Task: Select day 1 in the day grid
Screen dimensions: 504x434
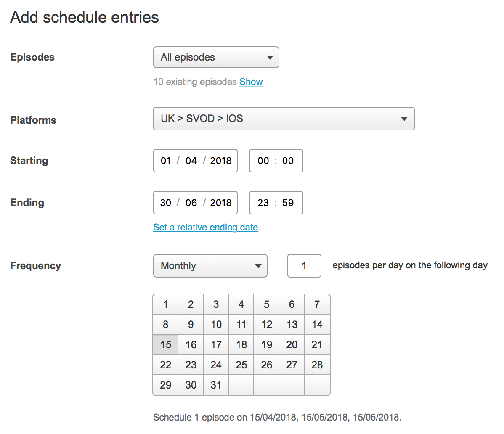Action: (x=166, y=304)
